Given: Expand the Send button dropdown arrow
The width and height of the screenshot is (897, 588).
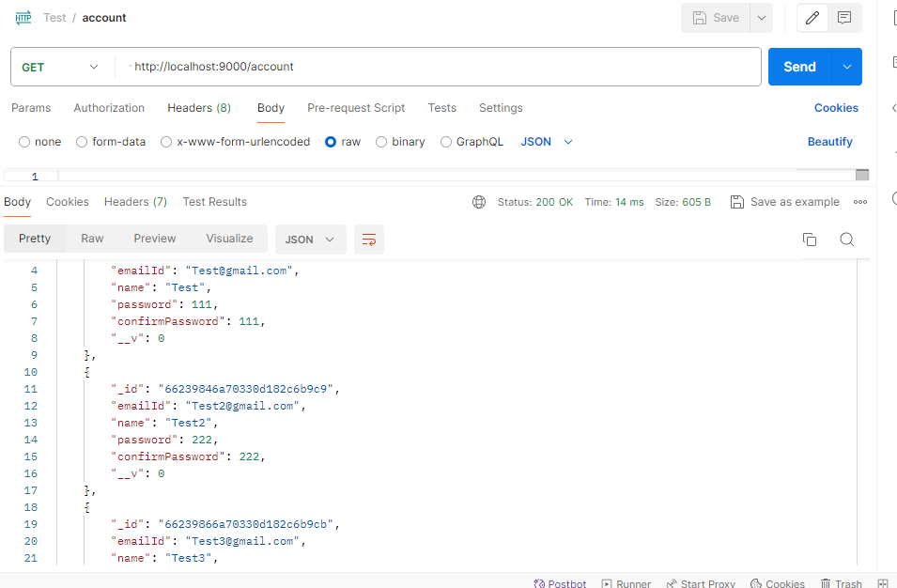Looking at the screenshot, I should tap(847, 67).
